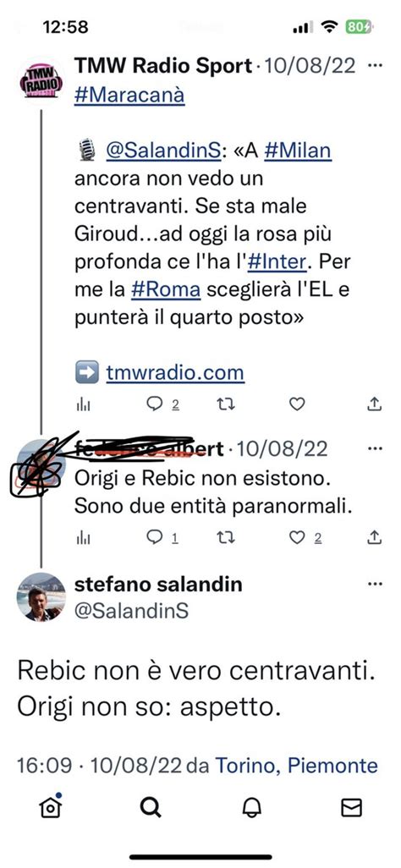Reply to the TMW Radio Sport tweet
Viewport: 401px width, 868px height.
[154, 404]
